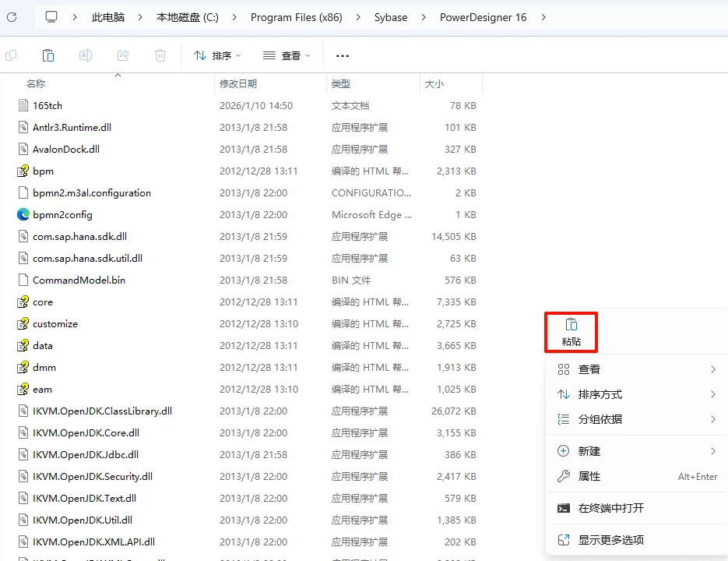Select the file IKVM.OpenJDK.ClassLibrary.dll
The width and height of the screenshot is (728, 561).
point(102,411)
